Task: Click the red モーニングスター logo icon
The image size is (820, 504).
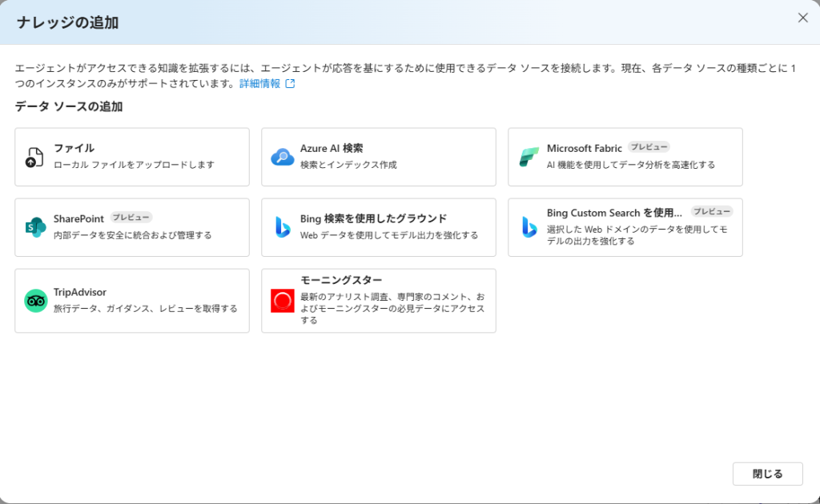Action: tap(282, 301)
